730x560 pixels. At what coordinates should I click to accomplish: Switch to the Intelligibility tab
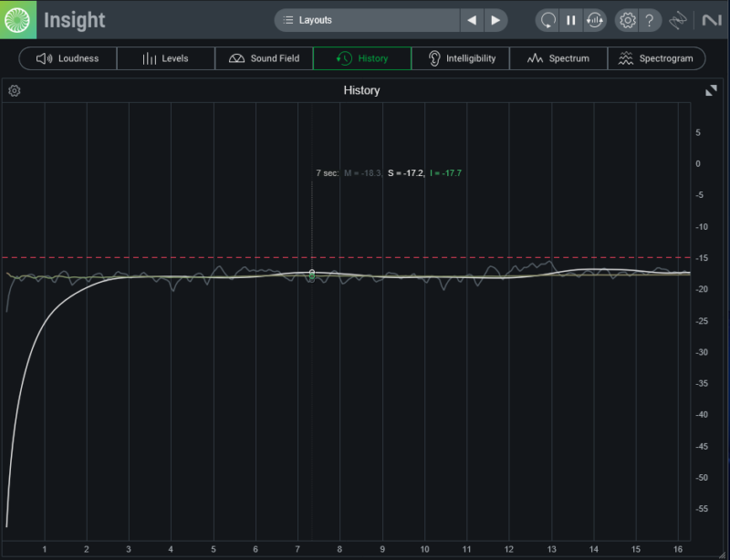[x=461, y=58]
